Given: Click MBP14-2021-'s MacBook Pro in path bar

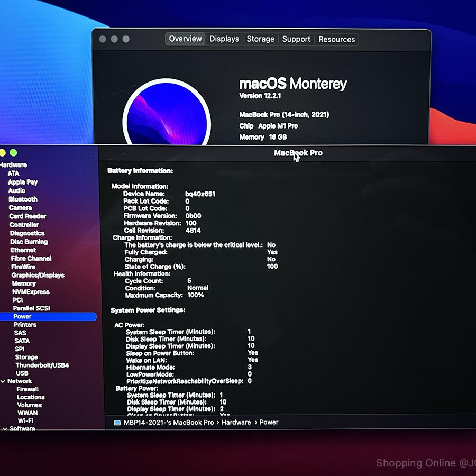Looking at the screenshot, I should pos(169,423).
